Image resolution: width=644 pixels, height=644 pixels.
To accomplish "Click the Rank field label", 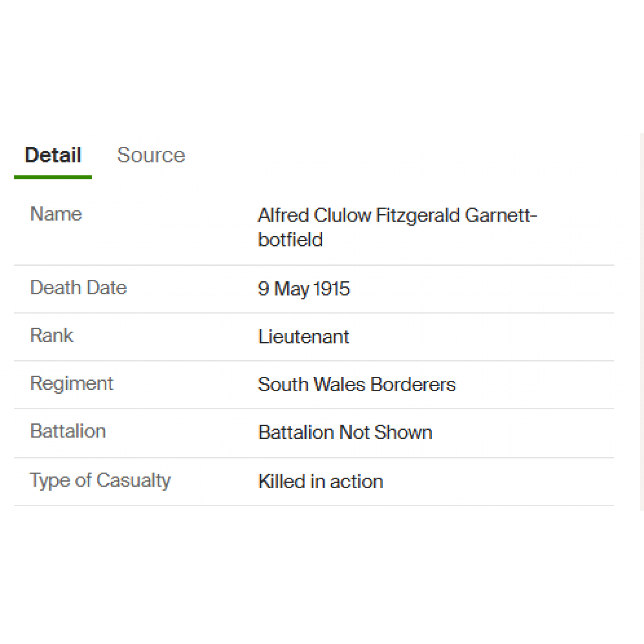I will (52, 335).
